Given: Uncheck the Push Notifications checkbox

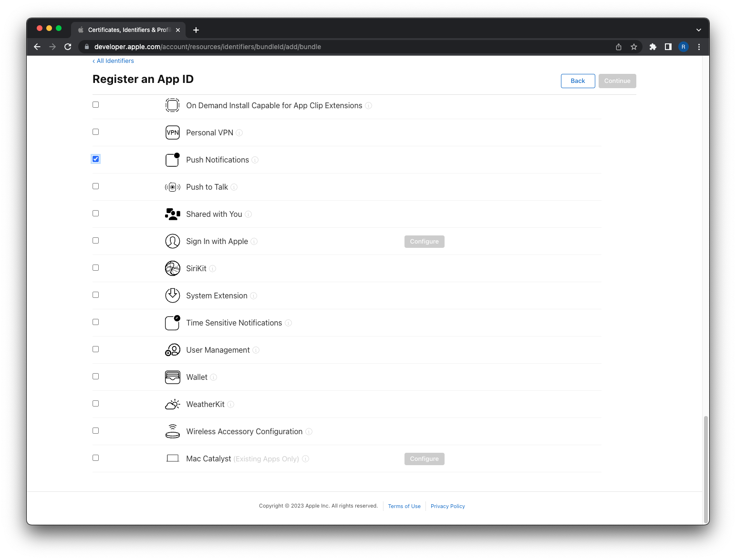Looking at the screenshot, I should click(95, 159).
